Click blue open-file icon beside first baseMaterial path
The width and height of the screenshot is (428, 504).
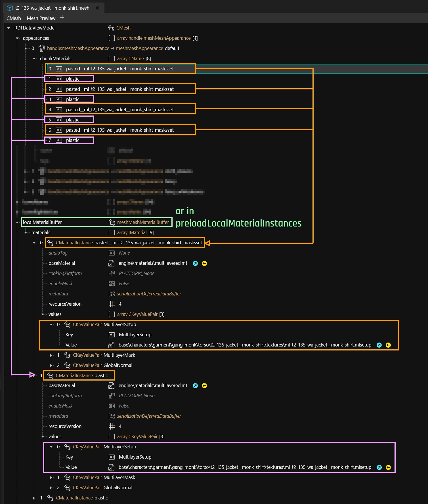[195, 263]
